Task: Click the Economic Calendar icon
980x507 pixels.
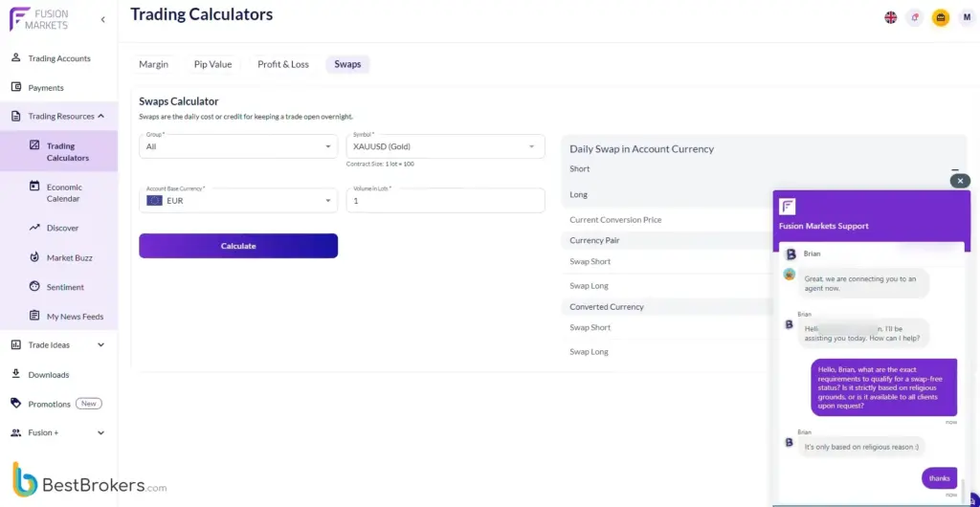Action: coord(35,187)
